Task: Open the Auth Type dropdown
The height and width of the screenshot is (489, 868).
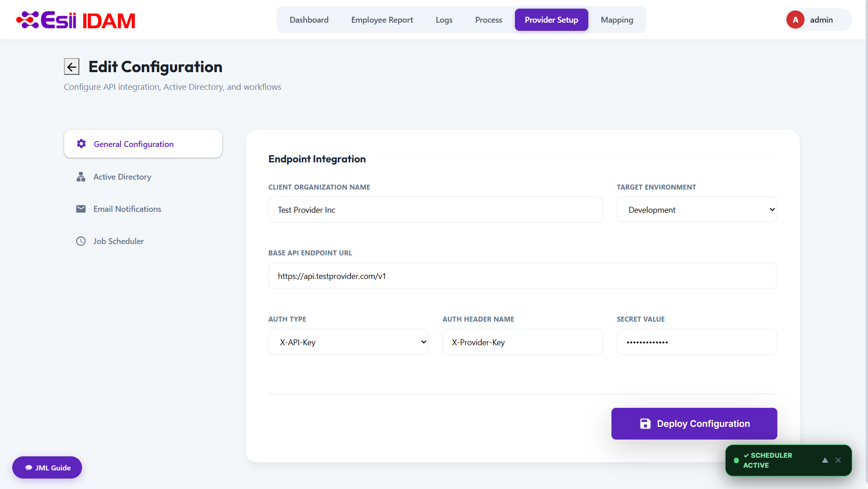Action: coord(348,342)
